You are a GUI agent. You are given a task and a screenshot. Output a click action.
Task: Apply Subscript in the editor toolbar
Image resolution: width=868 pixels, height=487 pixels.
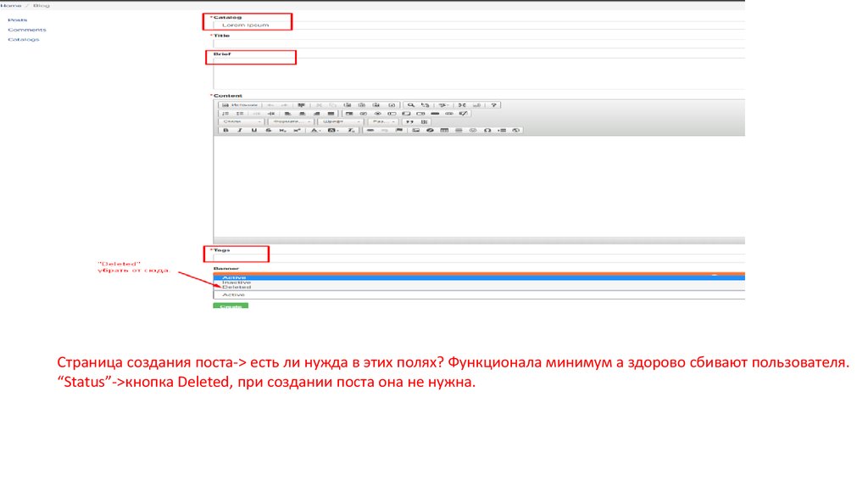pyautogui.click(x=282, y=130)
